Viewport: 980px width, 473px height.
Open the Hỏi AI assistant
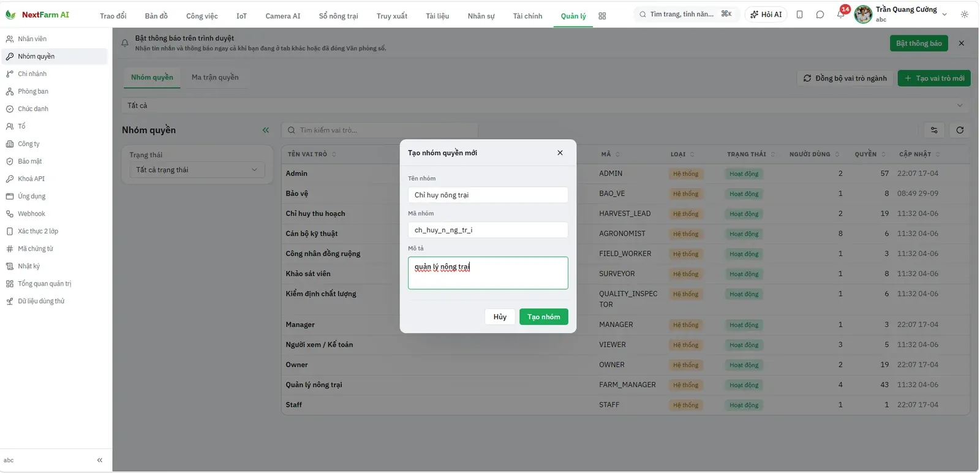[x=766, y=14]
